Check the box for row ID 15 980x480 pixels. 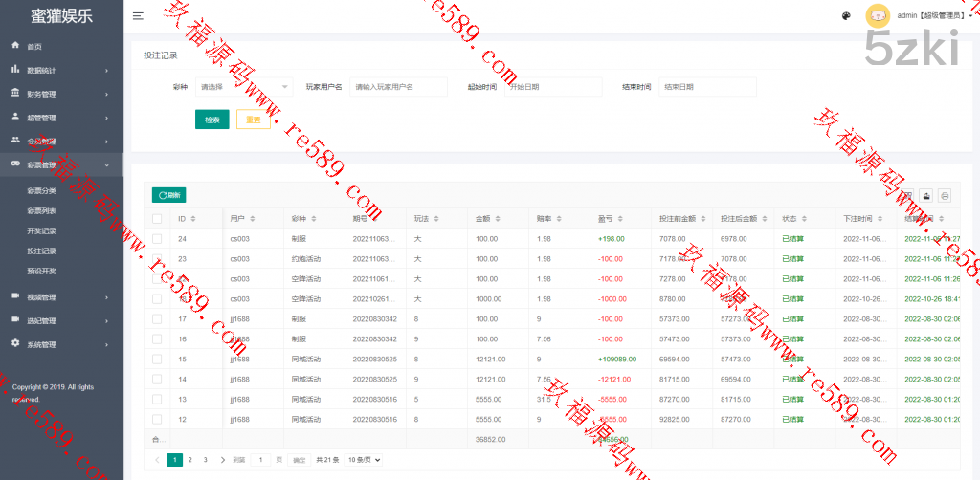click(x=157, y=359)
